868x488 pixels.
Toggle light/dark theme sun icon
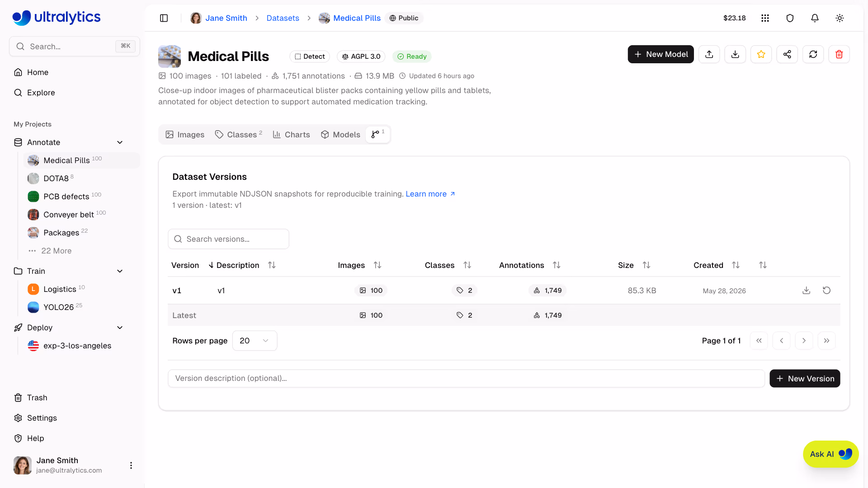pos(840,18)
